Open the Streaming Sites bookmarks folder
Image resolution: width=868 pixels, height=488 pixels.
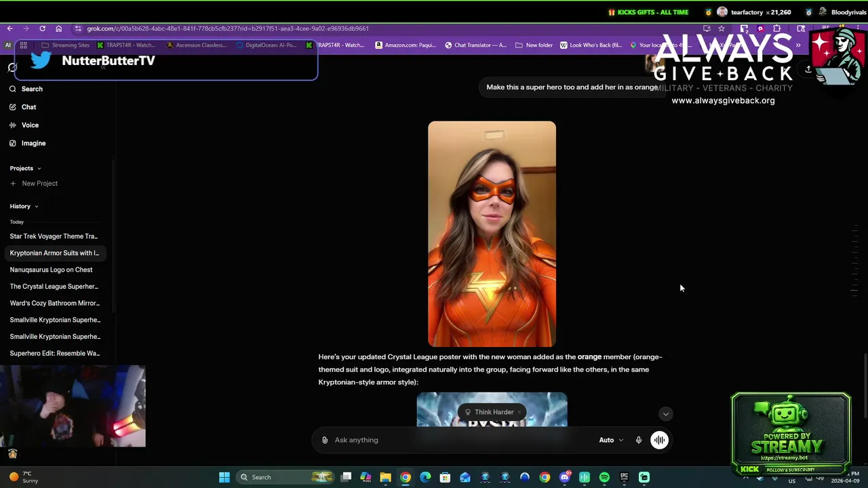point(65,45)
